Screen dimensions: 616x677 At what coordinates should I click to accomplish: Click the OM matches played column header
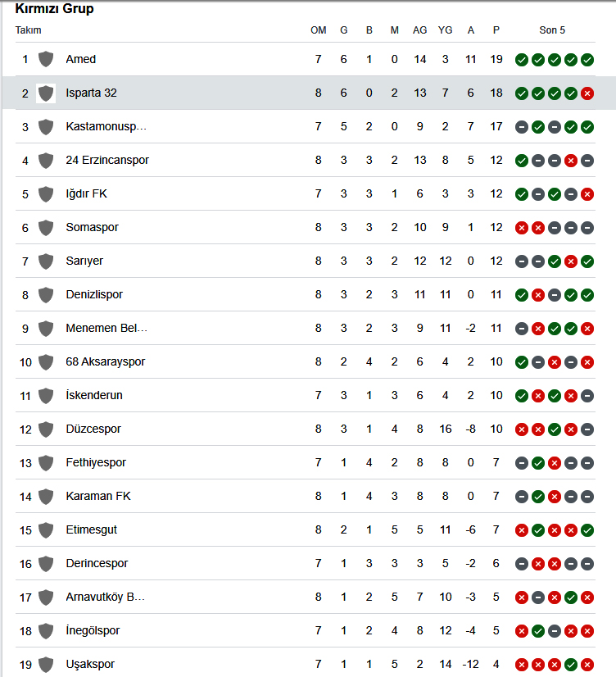click(x=319, y=30)
